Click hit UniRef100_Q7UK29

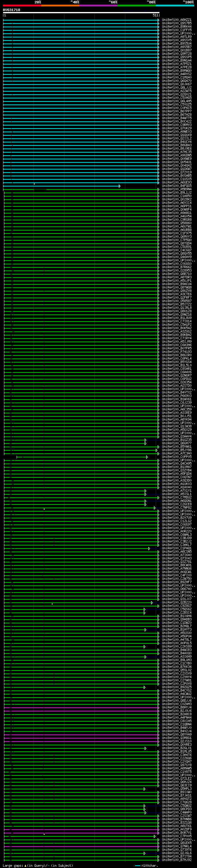point(176,128)
